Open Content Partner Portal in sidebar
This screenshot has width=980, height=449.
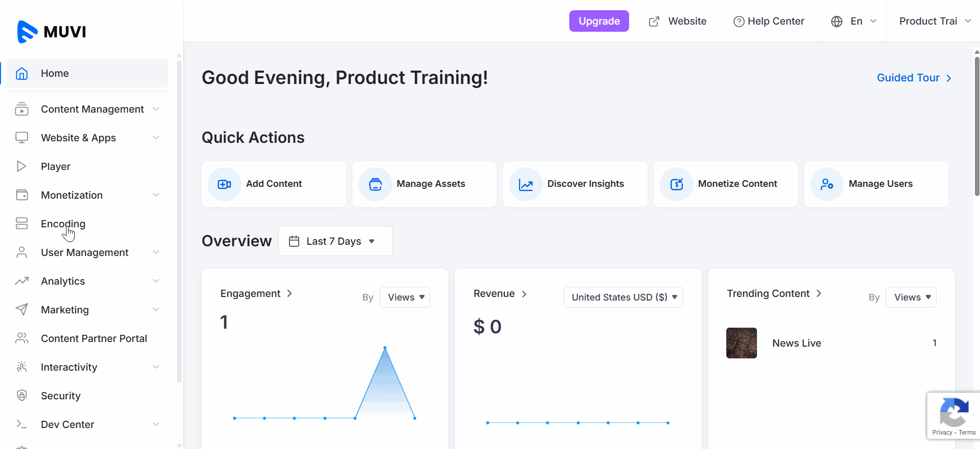pos(94,338)
